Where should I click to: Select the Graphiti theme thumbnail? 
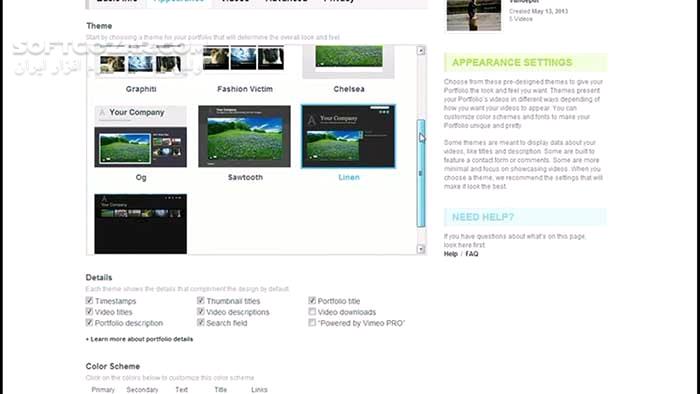click(x=141, y=61)
